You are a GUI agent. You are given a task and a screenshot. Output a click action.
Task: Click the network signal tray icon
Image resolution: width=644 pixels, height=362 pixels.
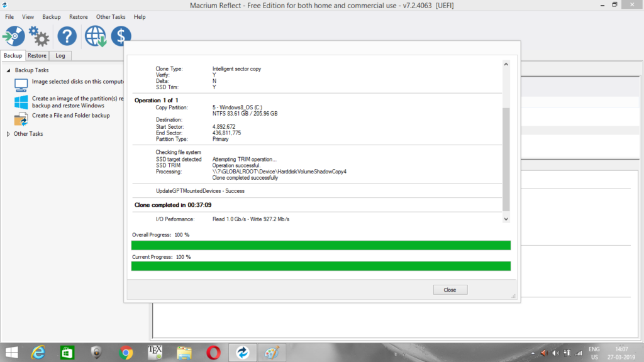pyautogui.click(x=579, y=353)
